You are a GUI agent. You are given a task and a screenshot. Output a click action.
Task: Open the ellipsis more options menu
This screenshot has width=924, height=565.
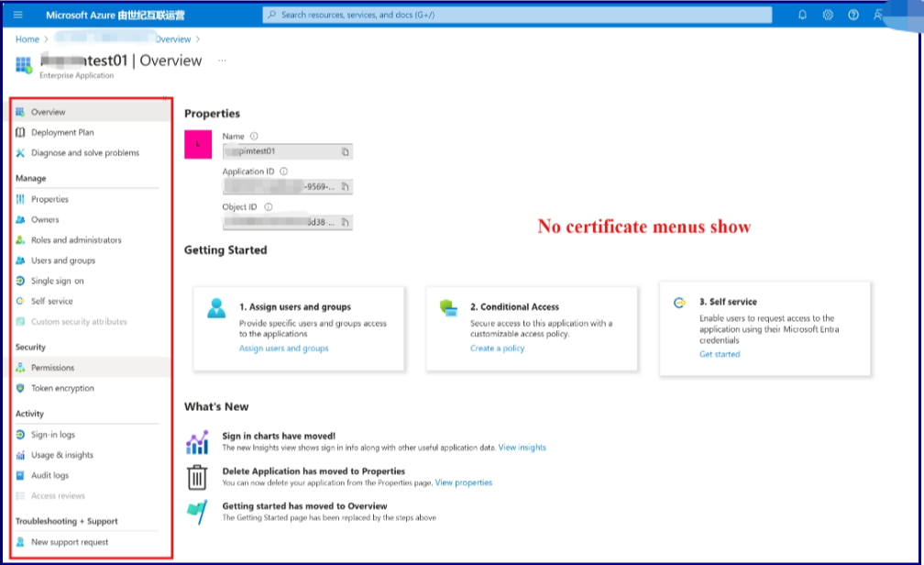coord(222,61)
